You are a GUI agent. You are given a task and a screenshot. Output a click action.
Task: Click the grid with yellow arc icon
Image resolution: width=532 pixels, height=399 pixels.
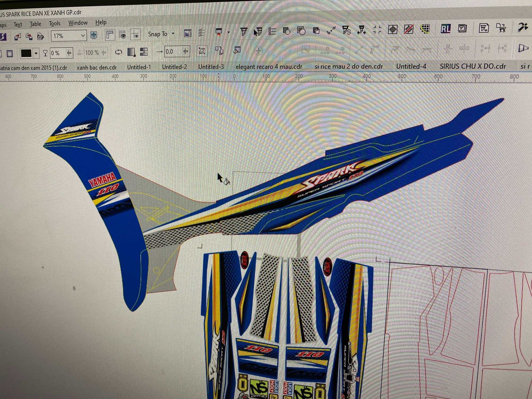425,28
